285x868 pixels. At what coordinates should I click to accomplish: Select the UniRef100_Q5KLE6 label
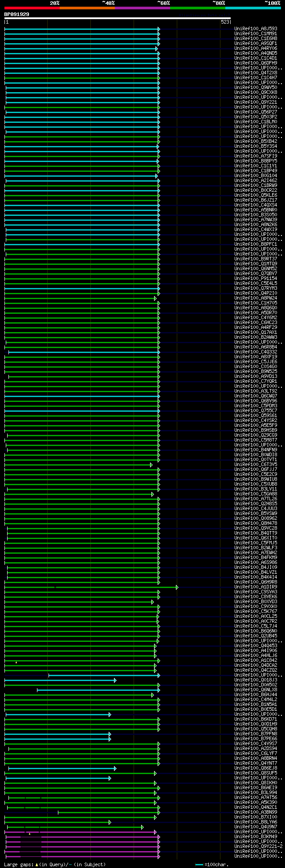pyautogui.click(x=256, y=195)
